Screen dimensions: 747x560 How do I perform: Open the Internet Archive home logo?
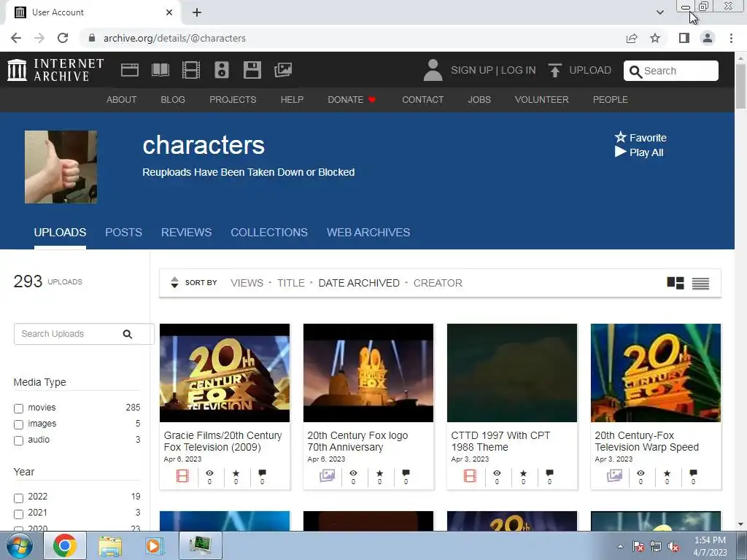55,70
